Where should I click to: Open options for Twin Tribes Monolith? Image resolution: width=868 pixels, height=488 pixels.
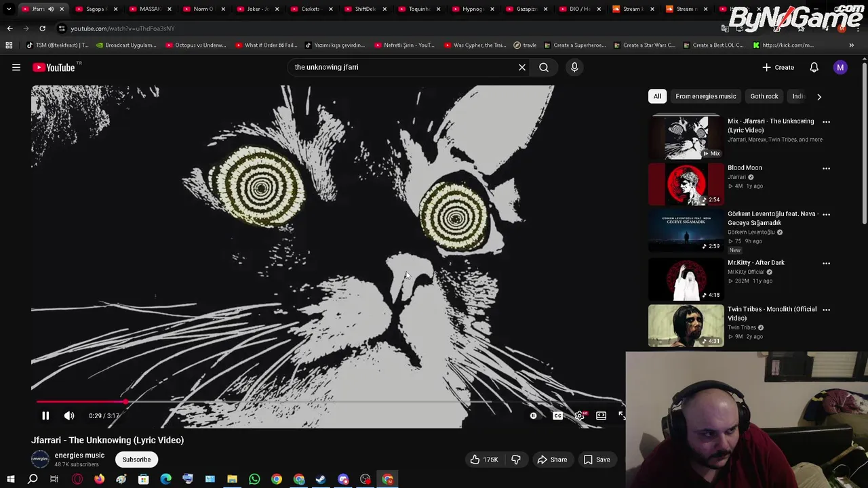click(826, 310)
